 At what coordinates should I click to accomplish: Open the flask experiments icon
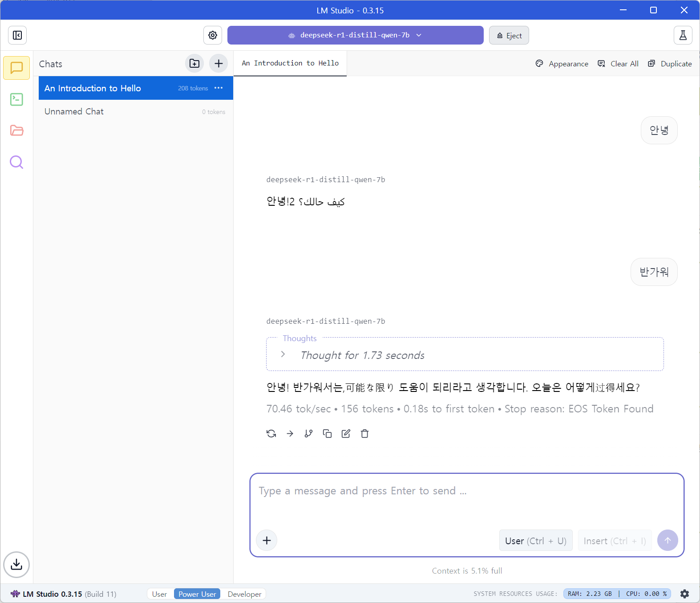683,35
